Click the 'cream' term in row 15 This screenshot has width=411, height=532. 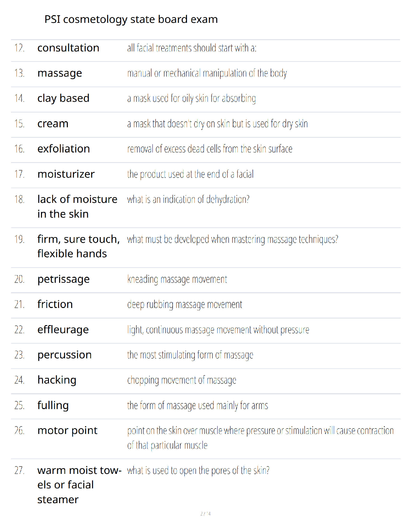click(53, 124)
